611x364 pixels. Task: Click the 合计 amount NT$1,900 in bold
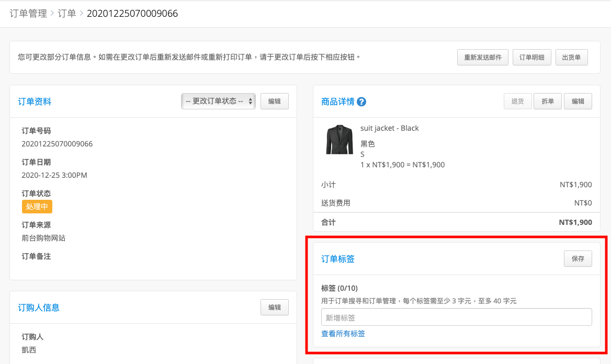[575, 222]
